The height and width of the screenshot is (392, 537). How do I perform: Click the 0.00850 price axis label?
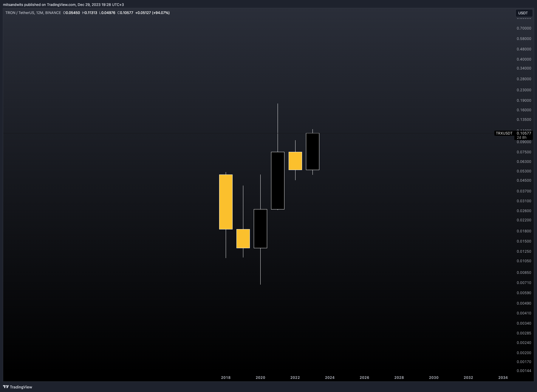point(524,273)
